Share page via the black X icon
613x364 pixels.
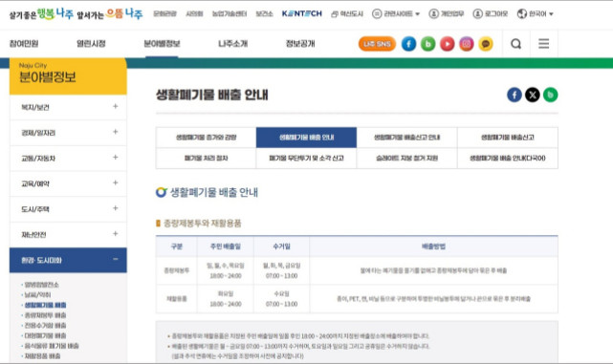[x=533, y=95]
